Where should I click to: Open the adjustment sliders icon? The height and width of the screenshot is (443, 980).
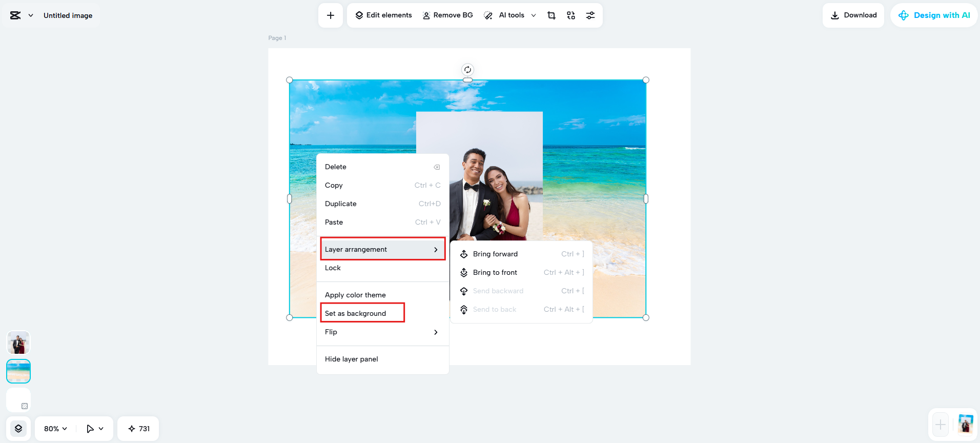[590, 15]
